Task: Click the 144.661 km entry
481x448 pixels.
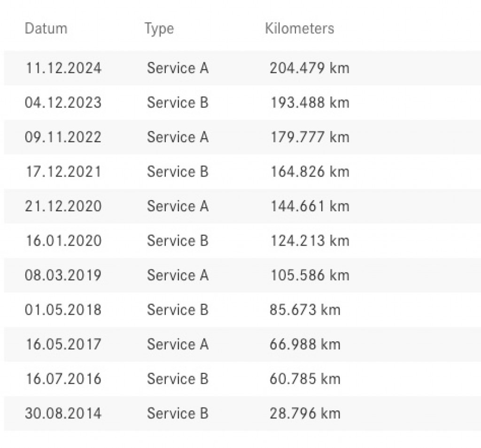Action: pyautogui.click(x=309, y=206)
